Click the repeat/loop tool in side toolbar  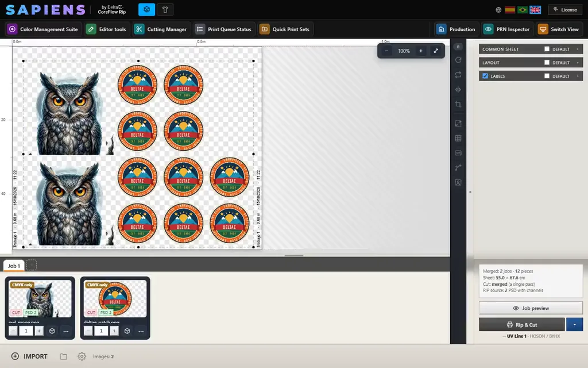(458, 75)
